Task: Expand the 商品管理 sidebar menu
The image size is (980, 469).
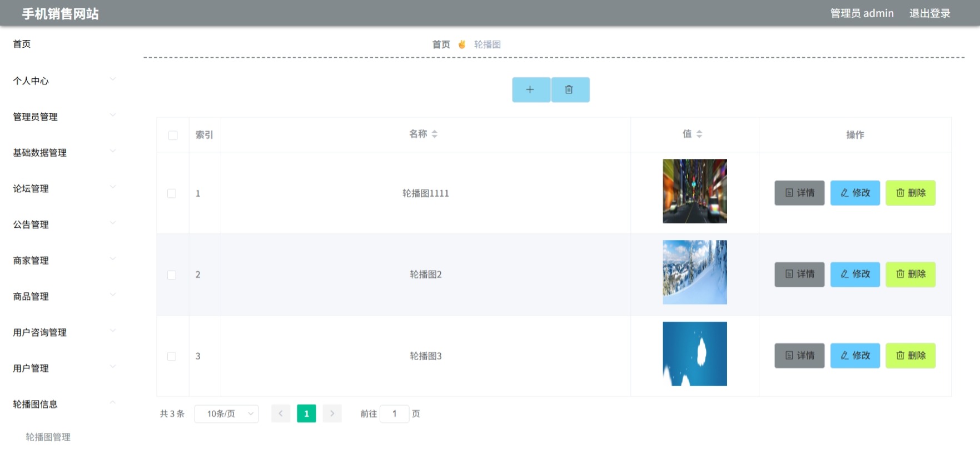Action: point(64,296)
